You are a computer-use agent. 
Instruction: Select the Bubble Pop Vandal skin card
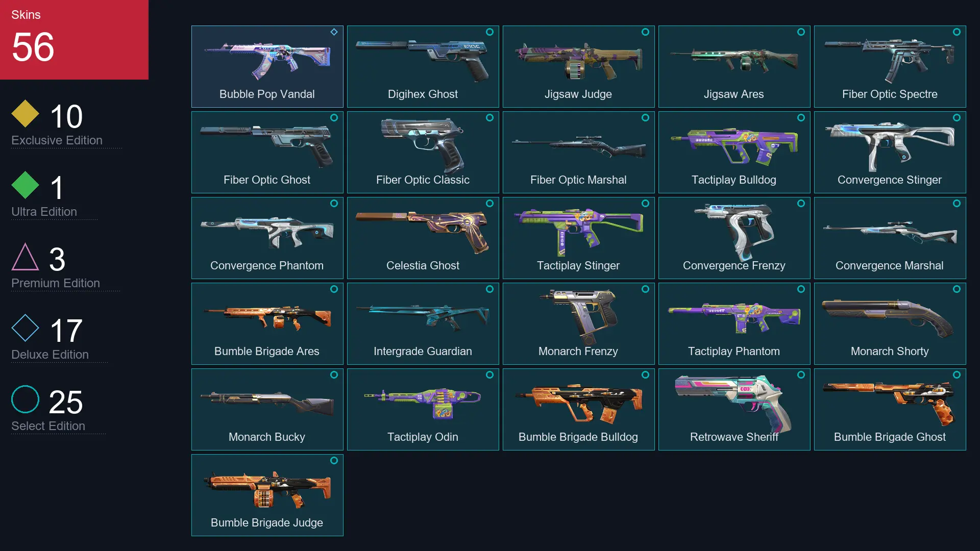click(x=267, y=66)
